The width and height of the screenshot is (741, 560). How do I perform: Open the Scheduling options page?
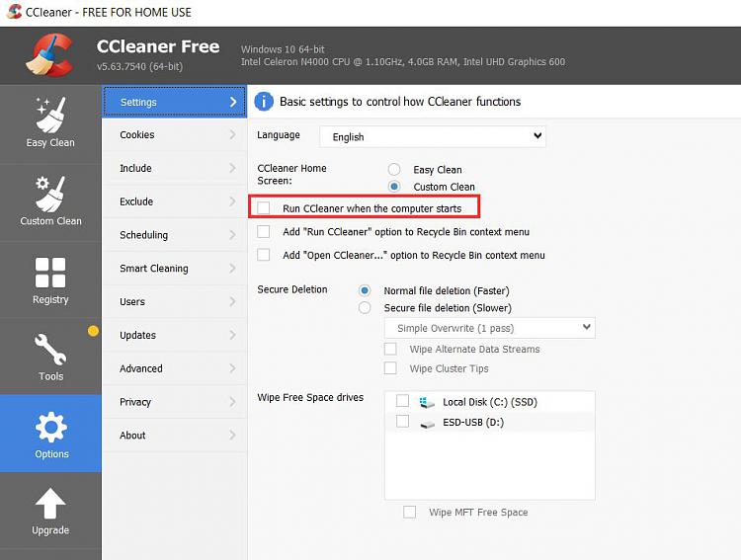click(174, 235)
